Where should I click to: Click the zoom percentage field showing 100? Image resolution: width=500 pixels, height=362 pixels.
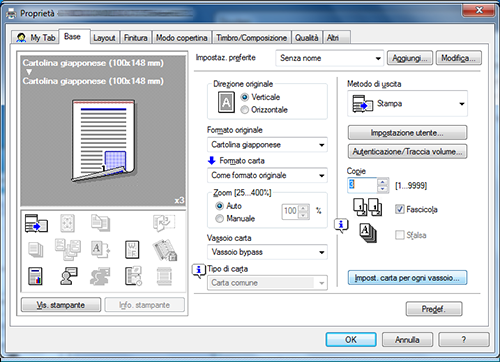pos(290,211)
